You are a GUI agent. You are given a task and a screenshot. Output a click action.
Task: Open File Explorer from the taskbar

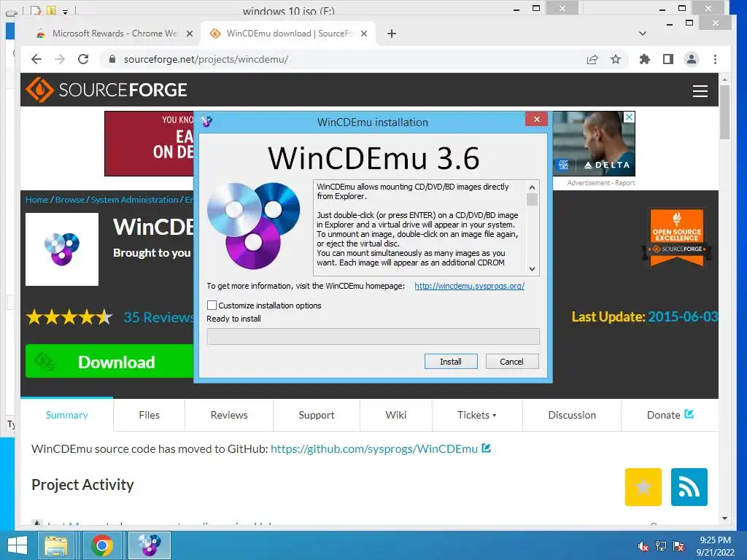click(55, 545)
